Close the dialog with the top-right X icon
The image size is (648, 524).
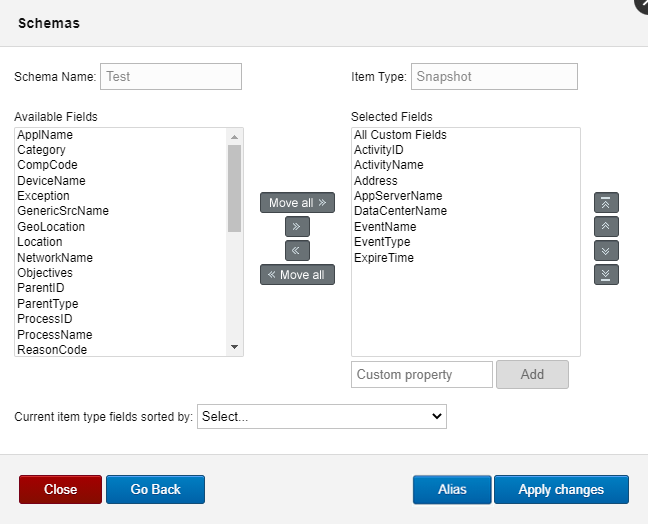[x=642, y=3]
